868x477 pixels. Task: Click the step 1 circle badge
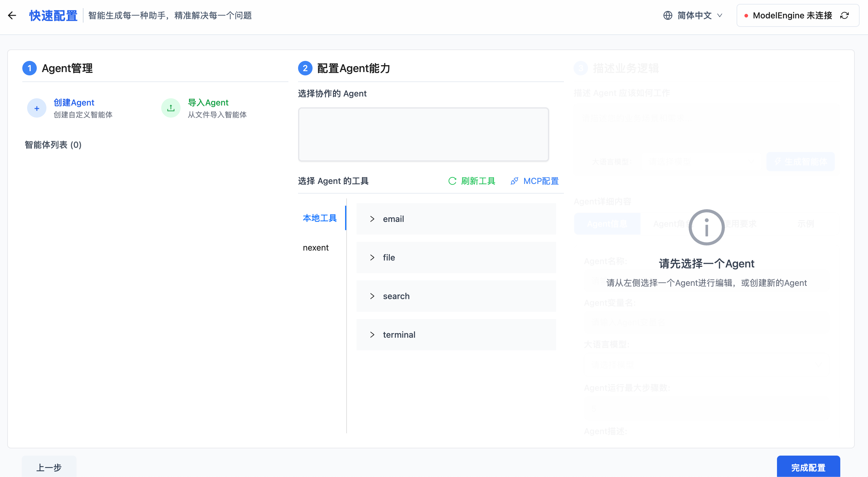[x=30, y=68]
